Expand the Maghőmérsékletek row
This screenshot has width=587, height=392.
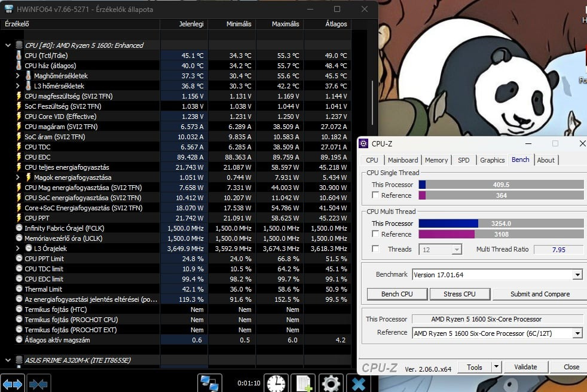point(17,76)
